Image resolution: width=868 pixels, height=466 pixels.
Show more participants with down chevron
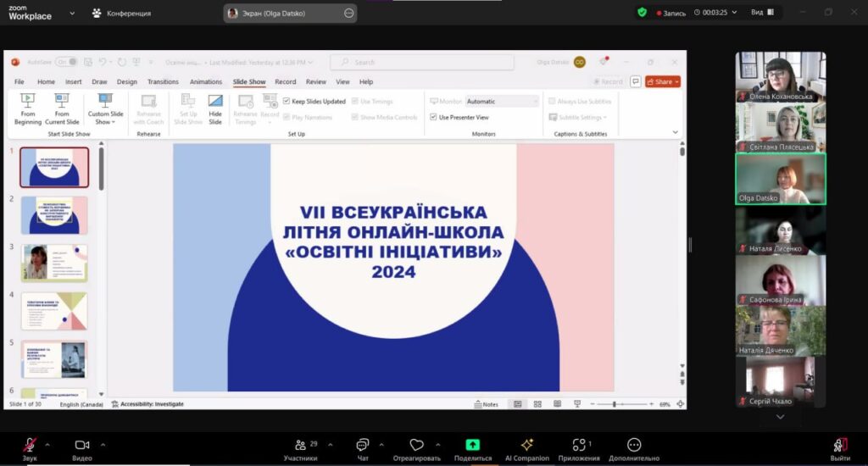pos(780,417)
